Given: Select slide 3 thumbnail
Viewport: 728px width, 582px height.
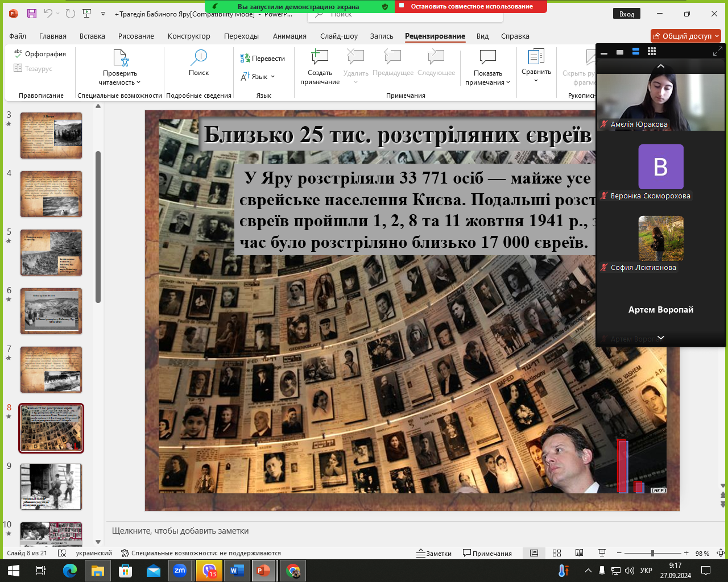Looking at the screenshot, I should [x=51, y=135].
